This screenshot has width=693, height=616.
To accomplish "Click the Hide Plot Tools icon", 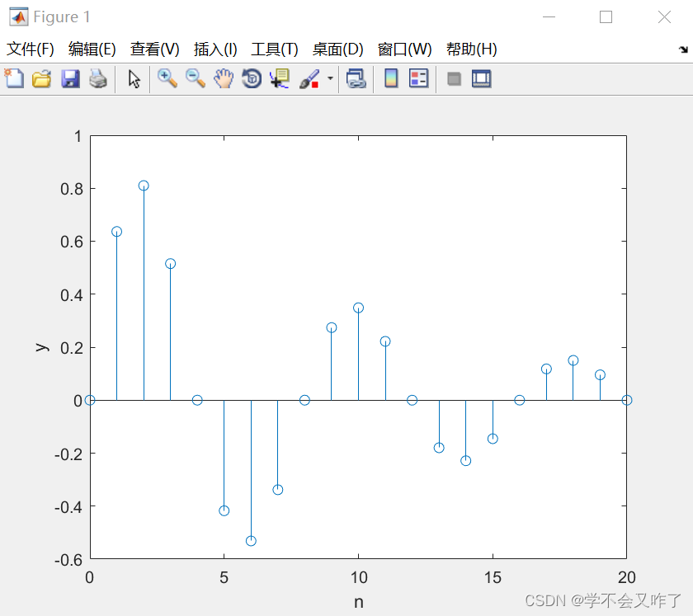I will point(454,79).
